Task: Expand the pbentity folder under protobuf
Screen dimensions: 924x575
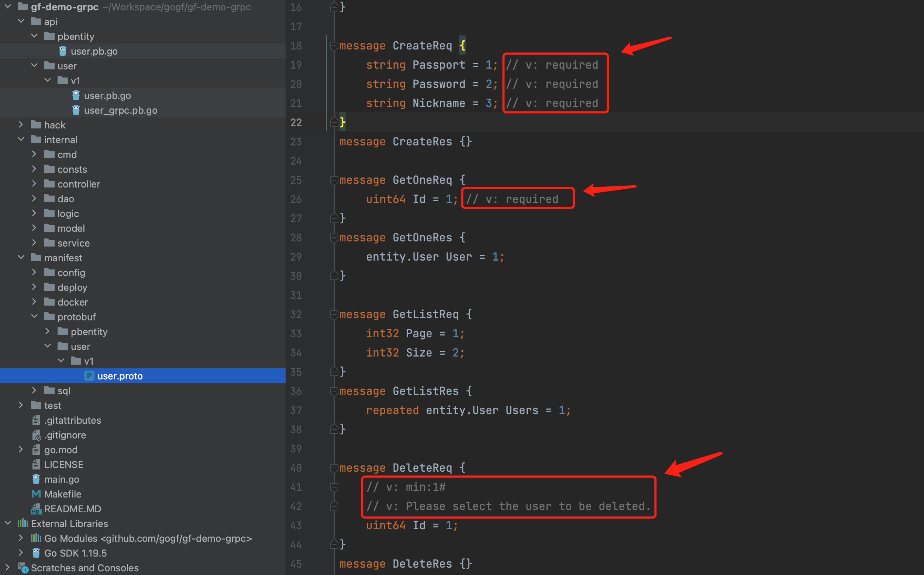Action: tap(48, 331)
